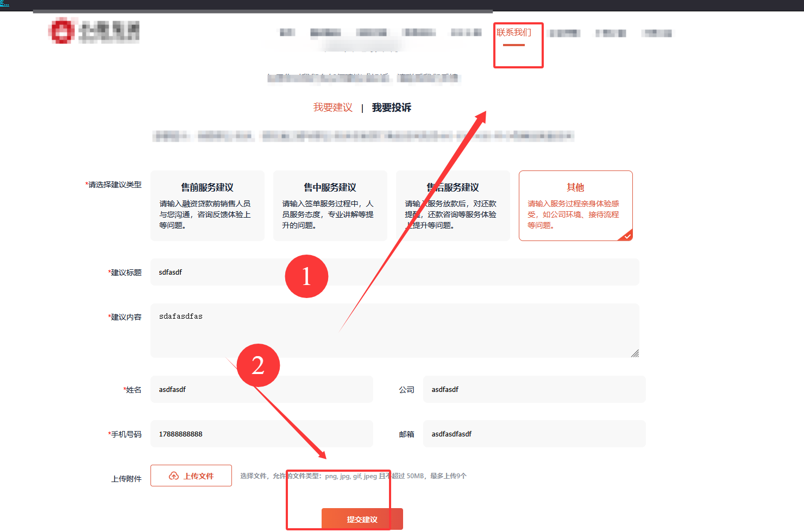This screenshot has width=804, height=532.
Task: Focus the 手机号码 phone number field
Action: tap(261, 434)
